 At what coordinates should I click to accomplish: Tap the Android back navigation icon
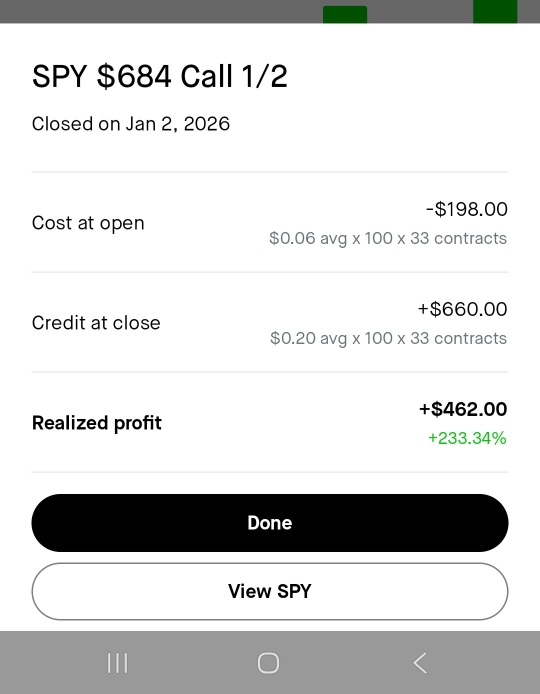[420, 663]
